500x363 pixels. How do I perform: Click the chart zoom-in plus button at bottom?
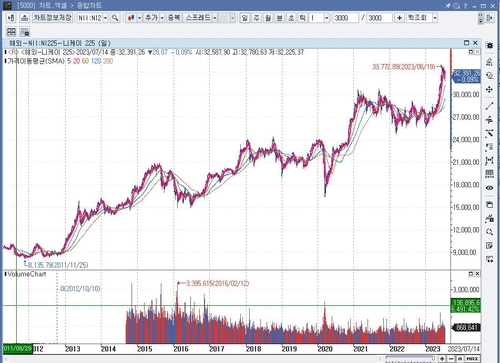pos(442,359)
